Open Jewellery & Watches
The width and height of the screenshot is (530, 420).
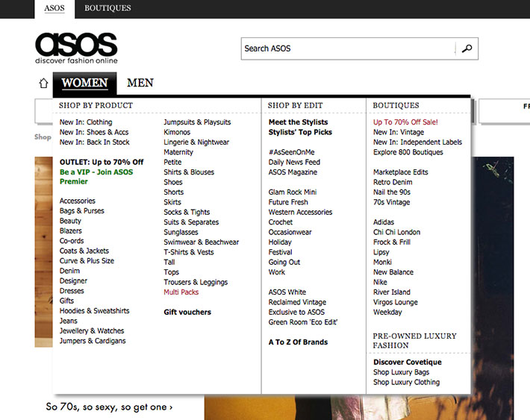coord(92,330)
